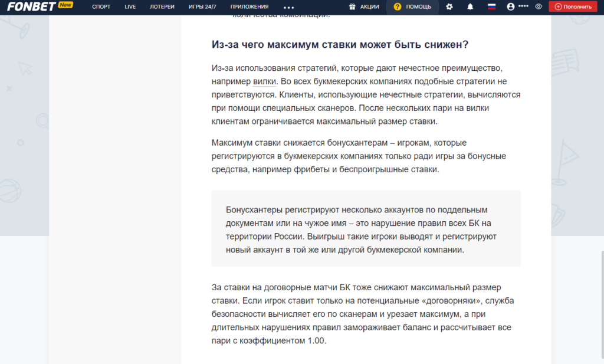Open the LIVE section
604x364 pixels.
click(x=130, y=7)
